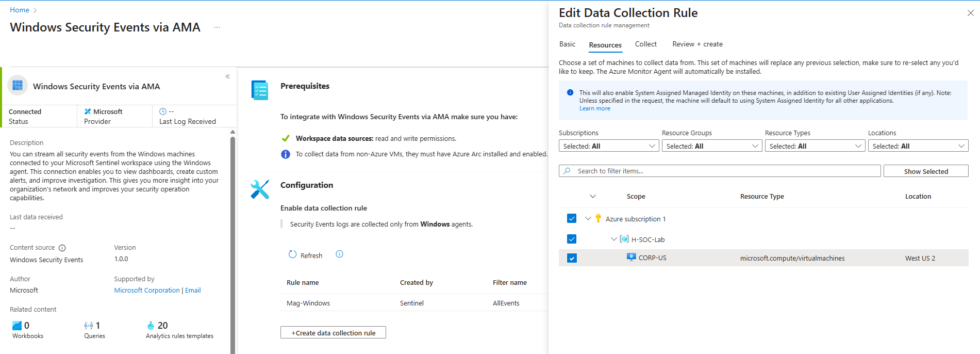Image resolution: width=980 pixels, height=354 pixels.
Task: Deselect the CORP-US machine checkbox
Action: 572,258
